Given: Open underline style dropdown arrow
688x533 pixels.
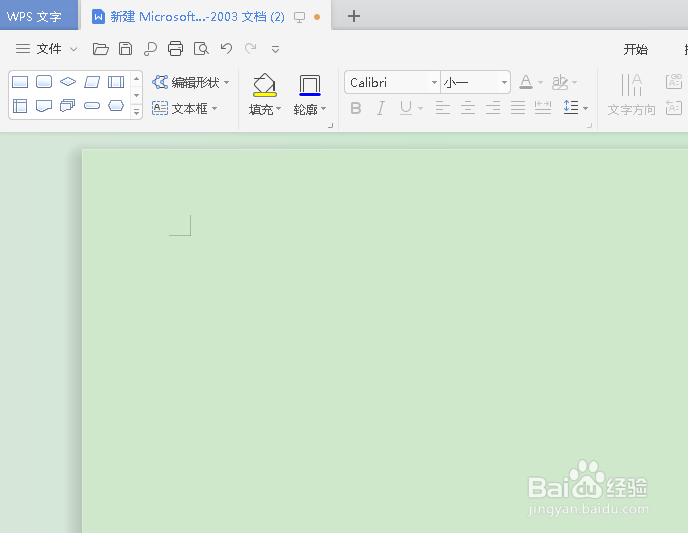Looking at the screenshot, I should pos(420,108).
